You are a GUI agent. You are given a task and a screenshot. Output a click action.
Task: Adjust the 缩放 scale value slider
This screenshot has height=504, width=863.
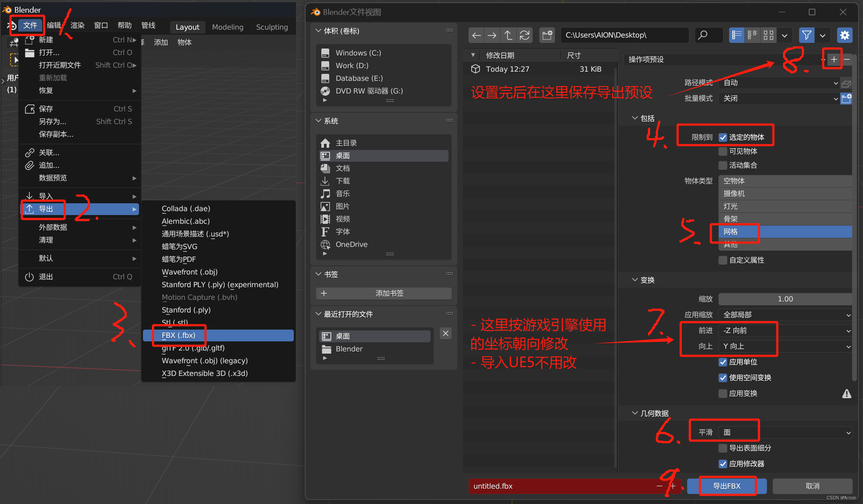click(x=786, y=299)
